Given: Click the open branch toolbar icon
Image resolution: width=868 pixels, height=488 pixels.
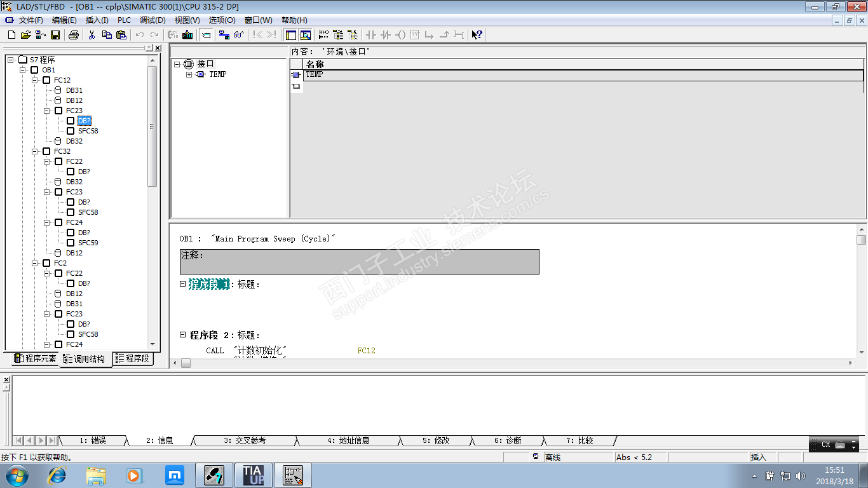Looking at the screenshot, I should point(430,35).
